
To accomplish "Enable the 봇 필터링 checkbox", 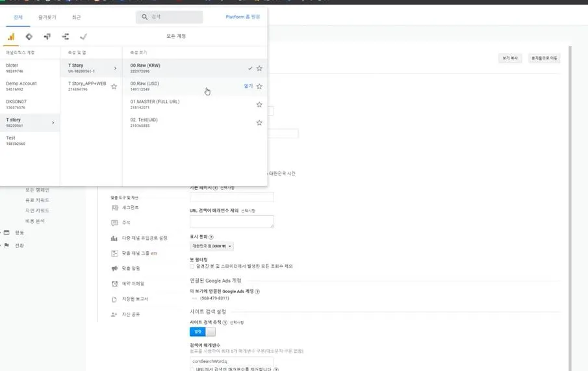I will click(x=192, y=266).
